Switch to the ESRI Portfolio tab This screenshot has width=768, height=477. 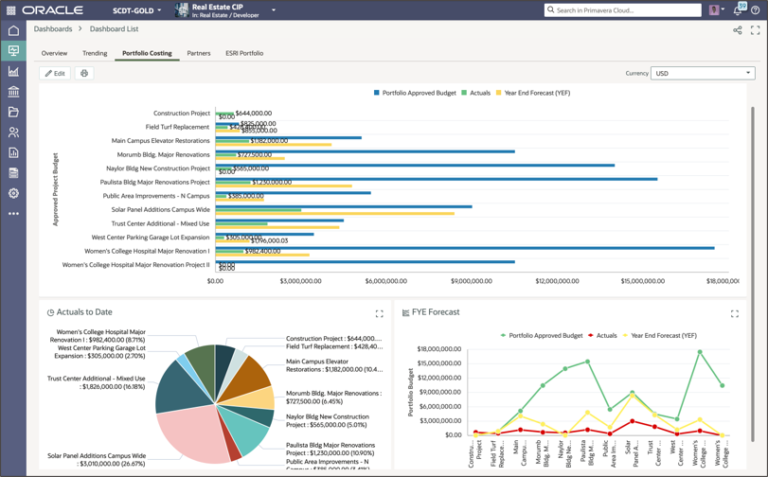point(244,52)
